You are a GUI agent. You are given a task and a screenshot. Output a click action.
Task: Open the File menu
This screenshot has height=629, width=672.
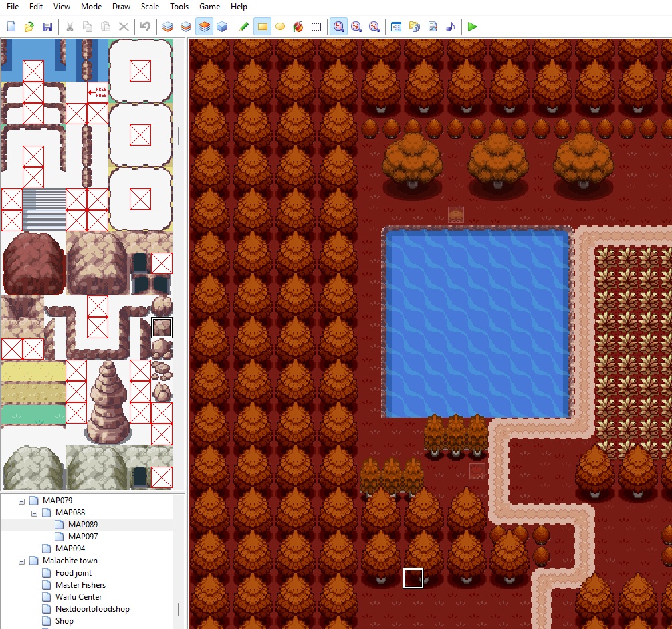coord(13,7)
